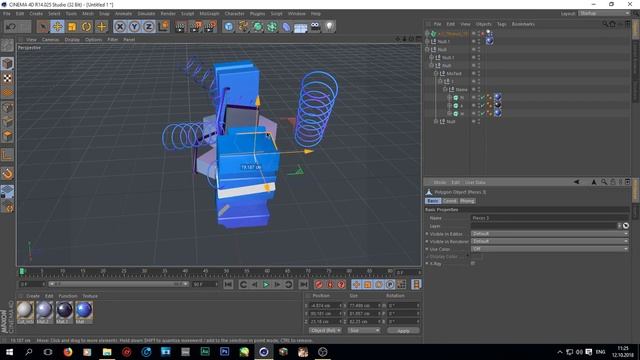Open the Object (Rel) dropdown

pyautogui.click(x=325, y=330)
